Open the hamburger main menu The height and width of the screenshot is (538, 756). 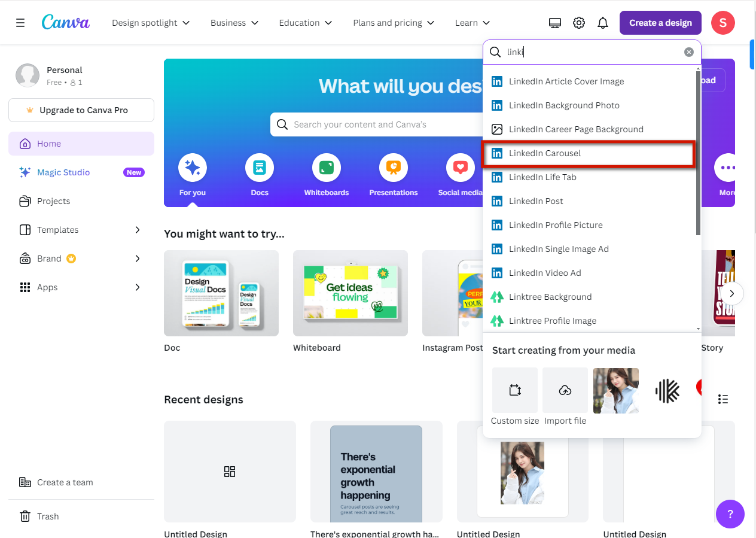pyautogui.click(x=20, y=23)
